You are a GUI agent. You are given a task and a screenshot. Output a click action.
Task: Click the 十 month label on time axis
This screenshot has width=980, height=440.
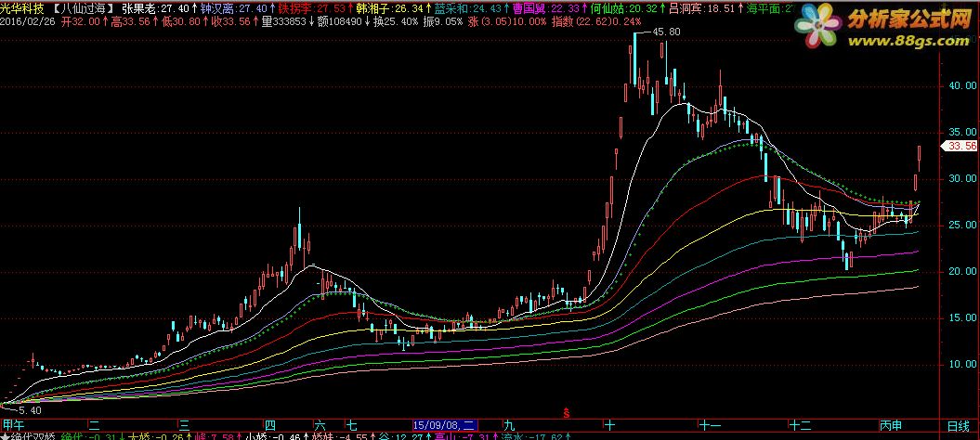(x=610, y=426)
